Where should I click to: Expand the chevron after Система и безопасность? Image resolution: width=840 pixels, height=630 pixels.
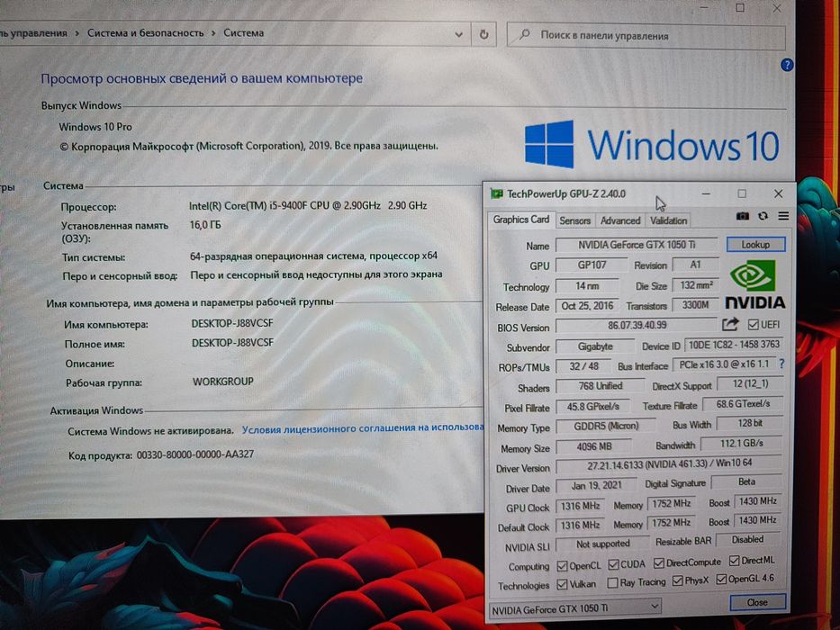(x=213, y=33)
